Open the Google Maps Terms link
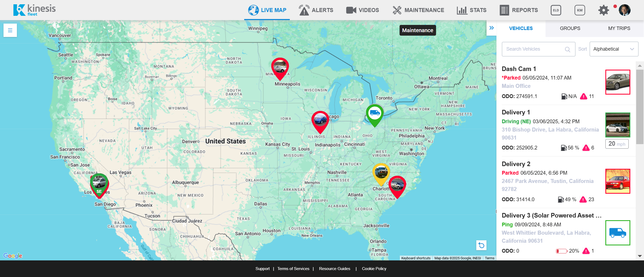This screenshot has height=277, width=644. [x=489, y=258]
